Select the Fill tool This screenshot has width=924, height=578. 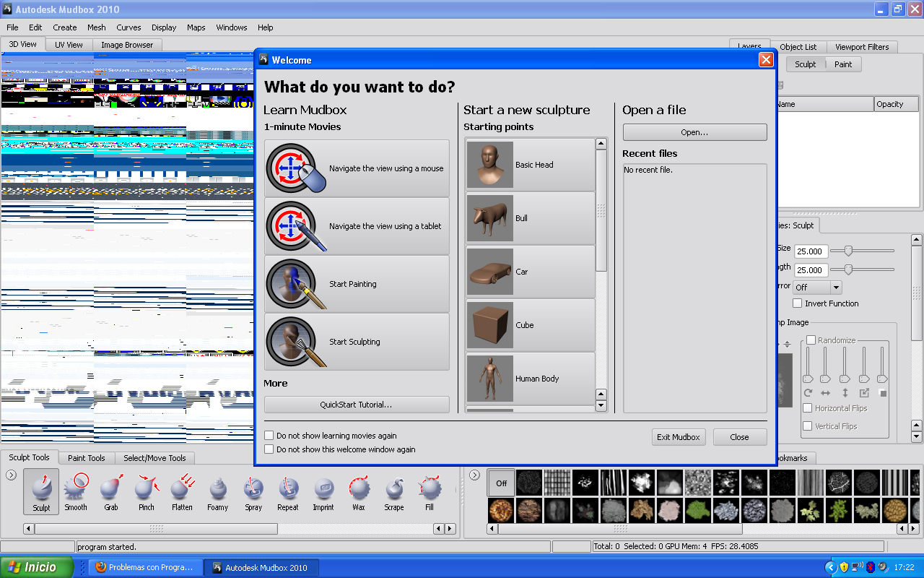pos(430,492)
